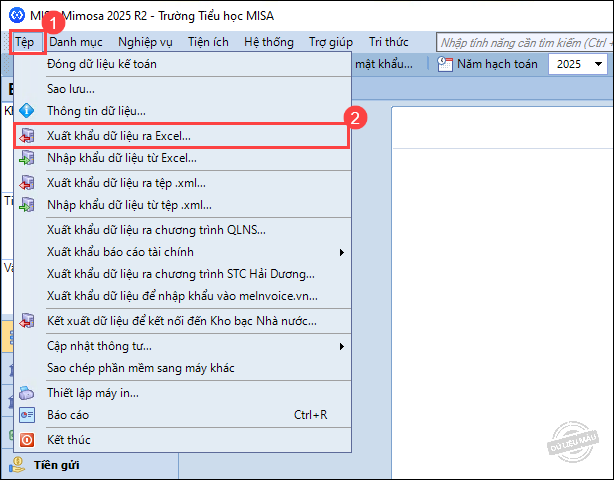Open the Nghiệp vụ menu
This screenshot has width=614, height=480.
(145, 42)
